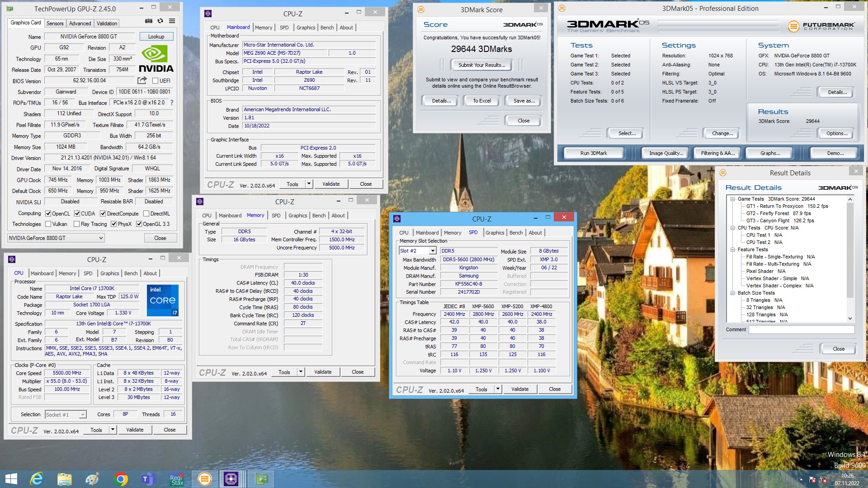Click the Result Details scrollbar up arrow
Viewport: 868px width, 488px height.
tap(850, 199)
